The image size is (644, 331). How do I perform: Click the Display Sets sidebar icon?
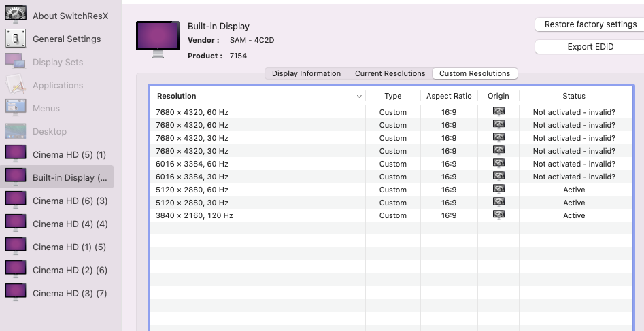pyautogui.click(x=15, y=62)
